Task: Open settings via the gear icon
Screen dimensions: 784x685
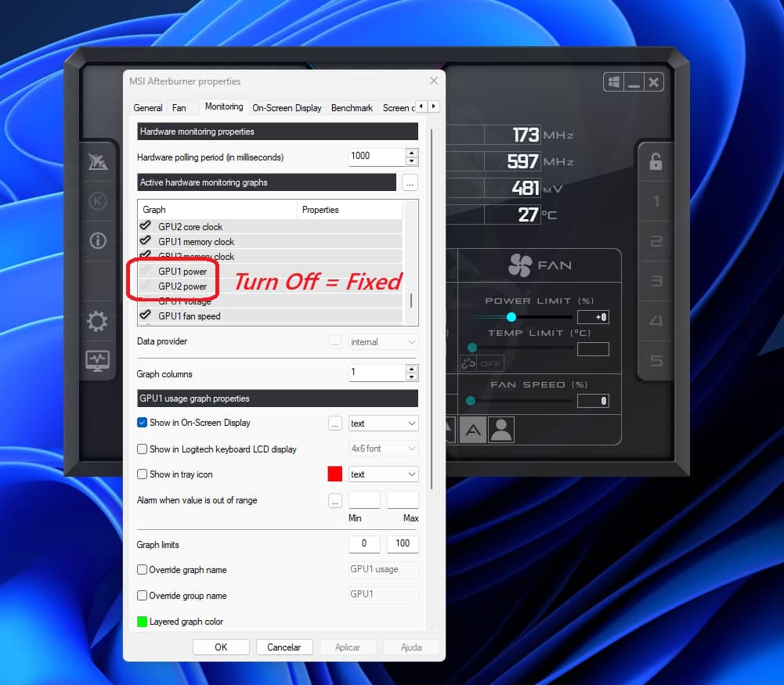Action: click(97, 321)
